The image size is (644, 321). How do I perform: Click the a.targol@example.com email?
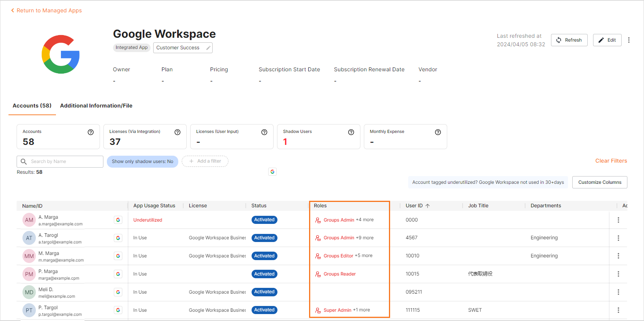(60, 242)
